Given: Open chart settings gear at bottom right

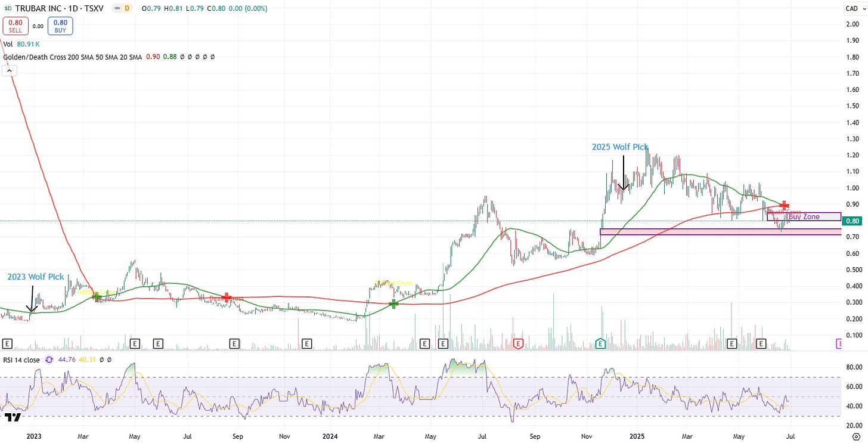Looking at the screenshot, I should (856, 436).
